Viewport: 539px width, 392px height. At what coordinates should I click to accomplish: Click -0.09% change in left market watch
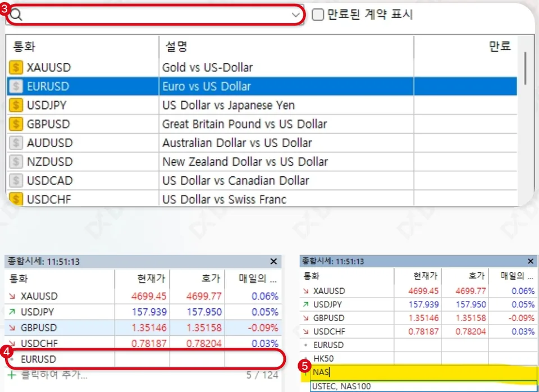point(263,328)
